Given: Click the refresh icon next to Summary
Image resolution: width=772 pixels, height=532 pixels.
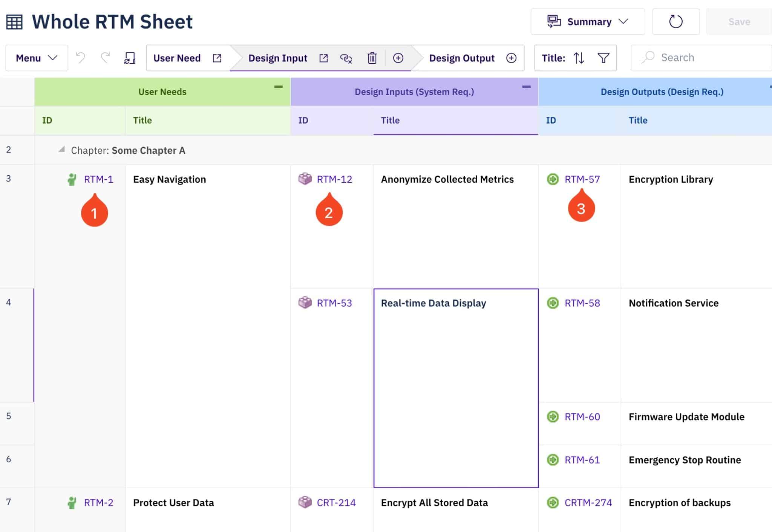Looking at the screenshot, I should 675,21.
